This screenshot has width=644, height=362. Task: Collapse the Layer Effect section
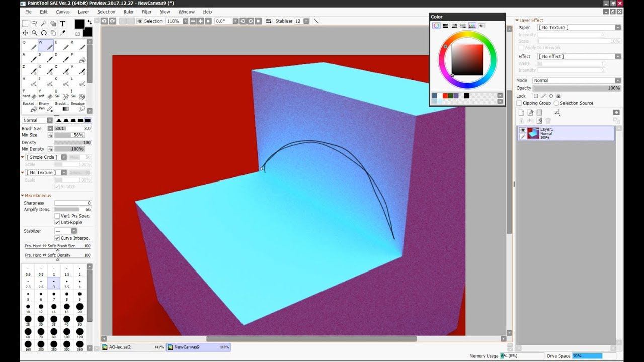517,20
